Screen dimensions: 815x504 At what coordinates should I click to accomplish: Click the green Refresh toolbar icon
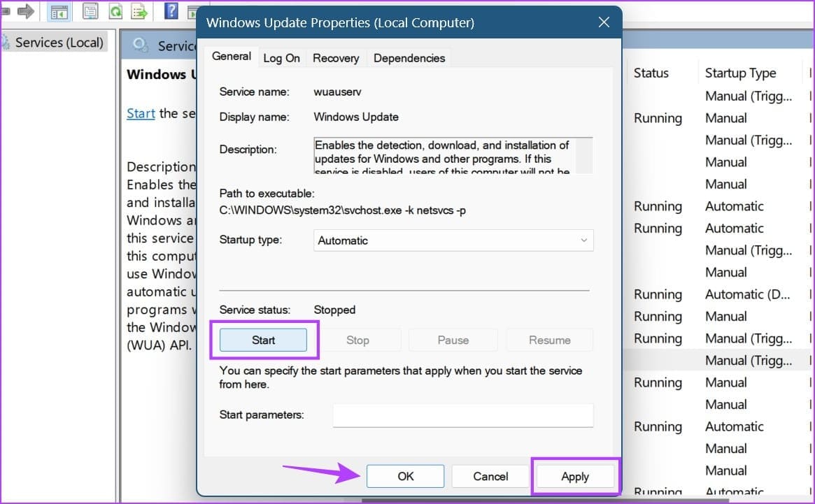[115, 11]
